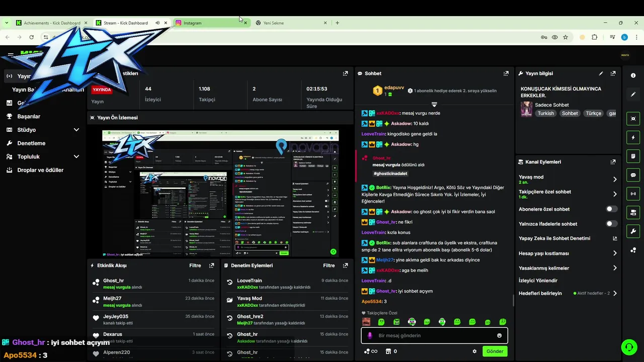Click the pencil edit icon in right rail

[x=633, y=94]
